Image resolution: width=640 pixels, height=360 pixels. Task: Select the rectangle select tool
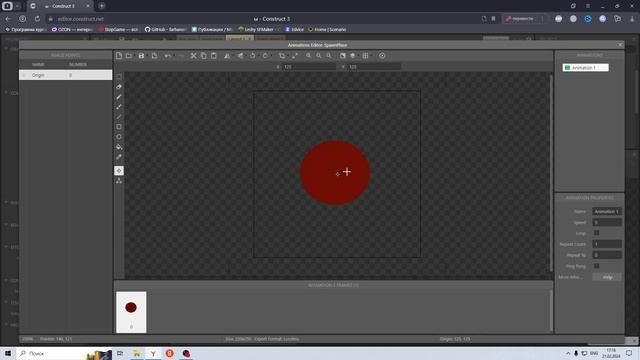(119, 77)
